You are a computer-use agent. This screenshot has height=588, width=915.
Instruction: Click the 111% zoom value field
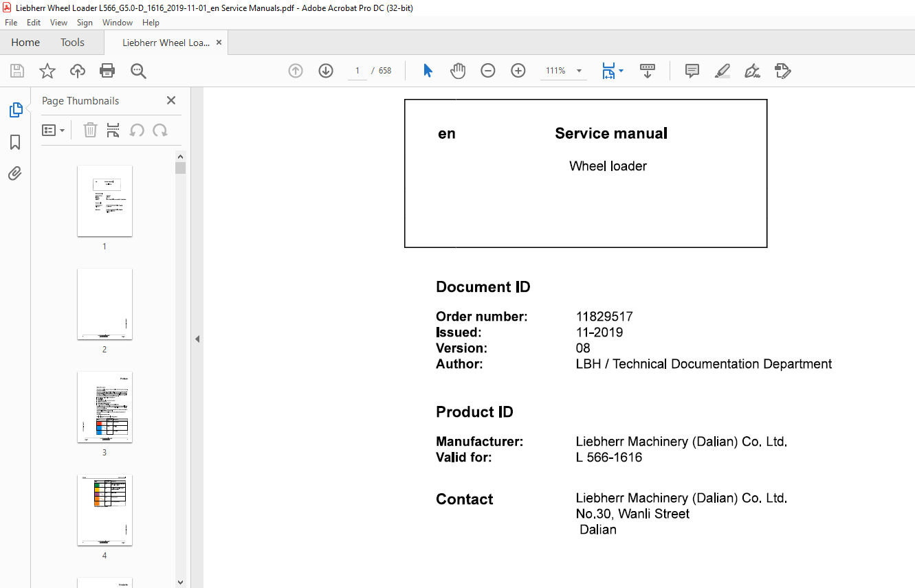555,71
